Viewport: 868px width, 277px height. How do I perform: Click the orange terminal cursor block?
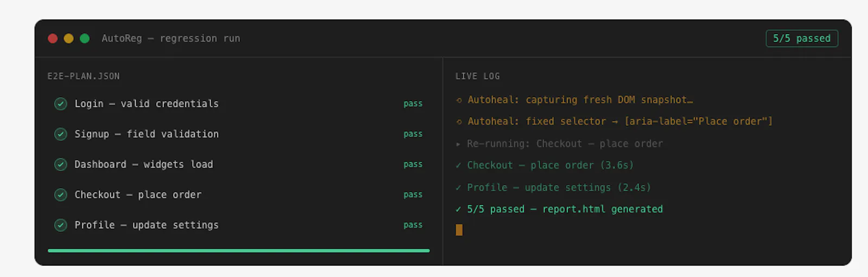pyautogui.click(x=459, y=230)
